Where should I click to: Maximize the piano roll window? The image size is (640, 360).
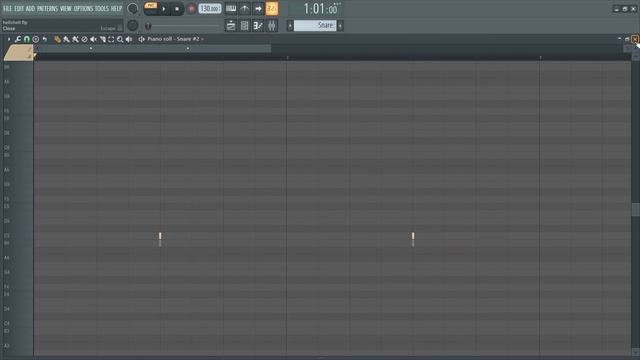627,39
